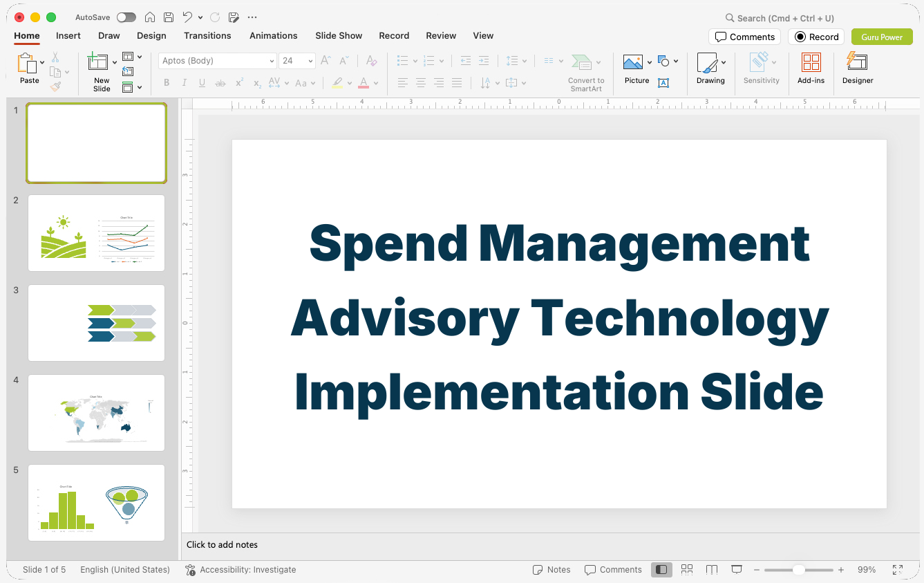This screenshot has height=583, width=924.
Task: Fit slide to current window
Action: (x=898, y=570)
